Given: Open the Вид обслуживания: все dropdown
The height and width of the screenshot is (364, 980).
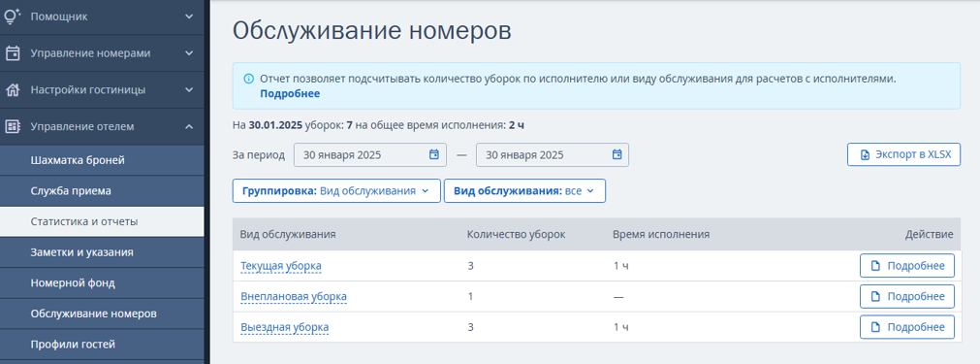Looking at the screenshot, I should [x=524, y=191].
